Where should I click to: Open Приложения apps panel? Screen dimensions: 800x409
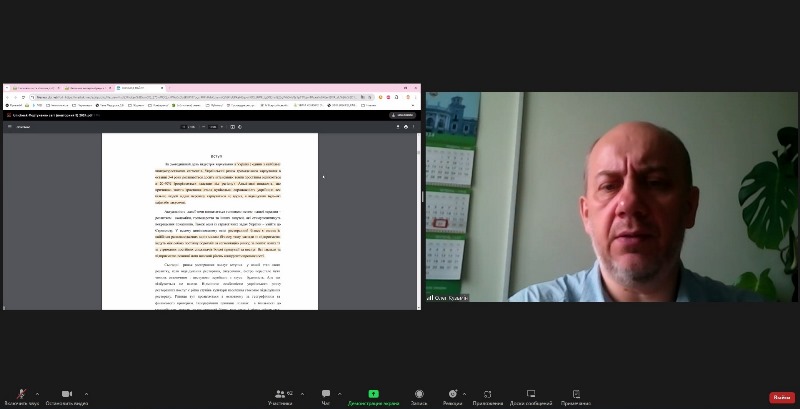point(487,397)
